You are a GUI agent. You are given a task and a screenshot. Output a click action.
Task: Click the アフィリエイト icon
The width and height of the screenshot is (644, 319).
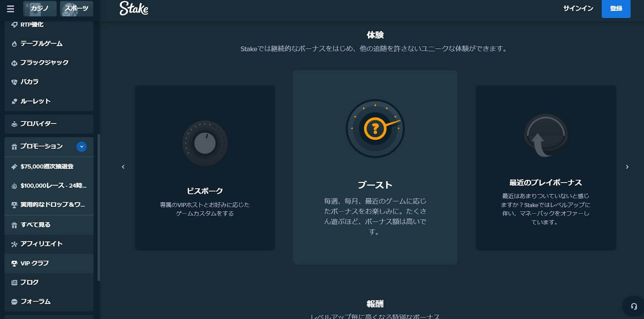pos(14,244)
